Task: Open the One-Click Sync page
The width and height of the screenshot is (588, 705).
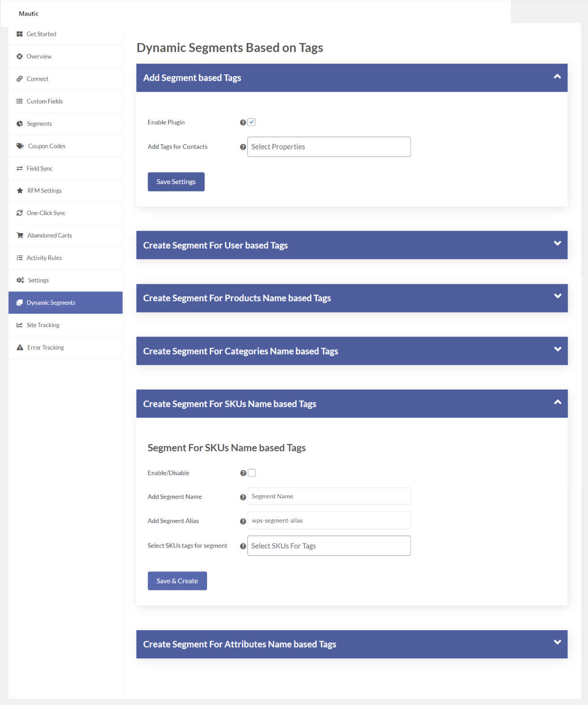Action: coord(65,213)
